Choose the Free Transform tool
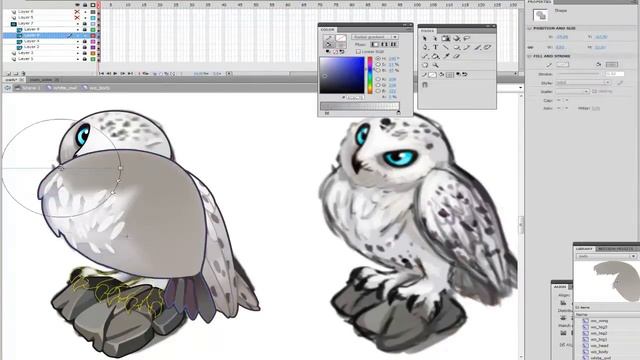Image resolution: width=640 pixels, height=360 pixels. (446, 39)
